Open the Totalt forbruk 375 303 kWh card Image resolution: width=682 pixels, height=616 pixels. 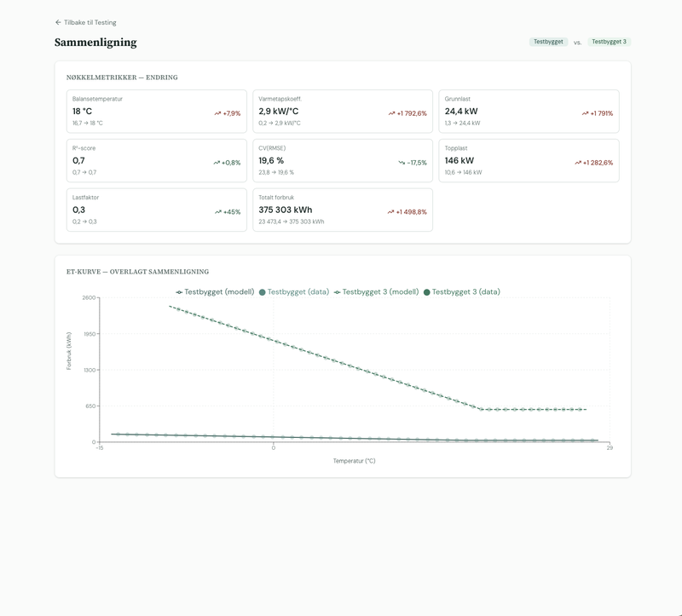click(343, 210)
